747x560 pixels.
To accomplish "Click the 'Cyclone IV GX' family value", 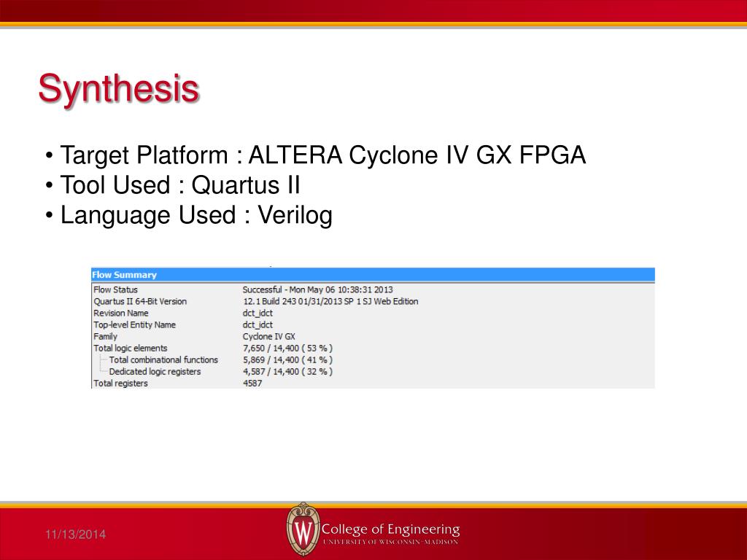I will 269,337.
